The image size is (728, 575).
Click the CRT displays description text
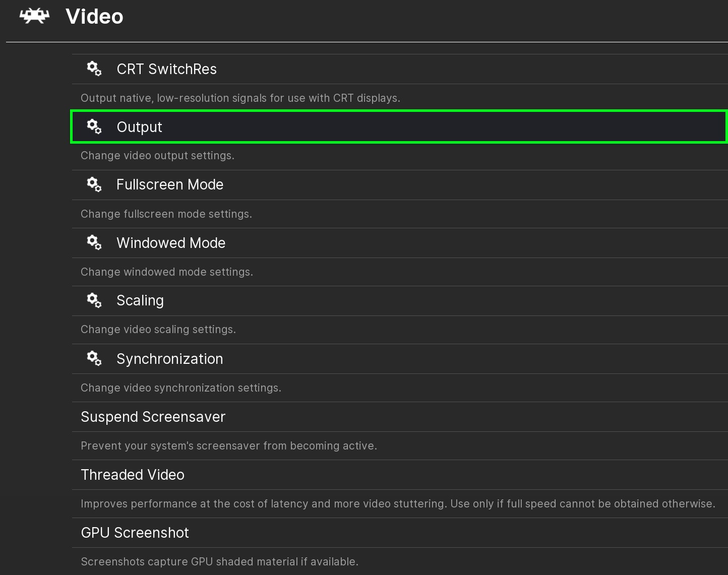(240, 98)
